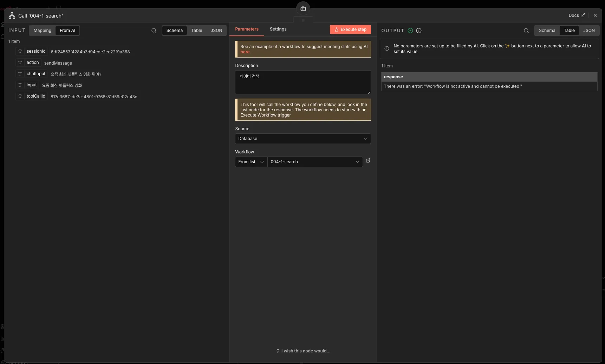Search the INPUT panel data
This screenshot has width=605, height=364.
[x=154, y=31]
